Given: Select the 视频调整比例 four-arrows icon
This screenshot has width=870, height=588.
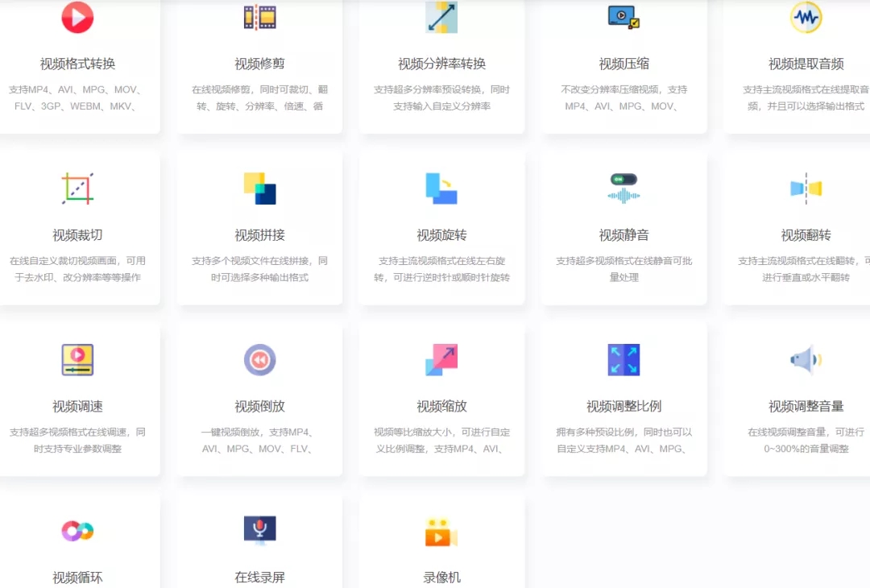Looking at the screenshot, I should (x=623, y=360).
